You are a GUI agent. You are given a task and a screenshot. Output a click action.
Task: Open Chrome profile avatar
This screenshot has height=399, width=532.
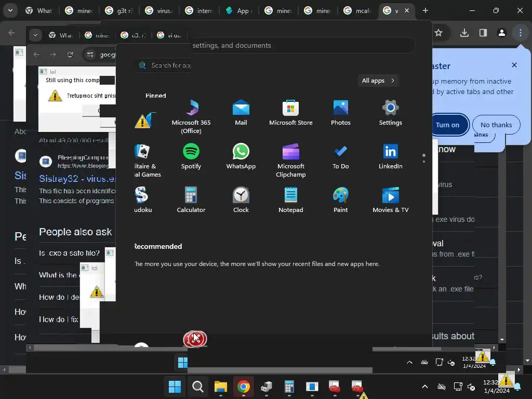coord(501,33)
